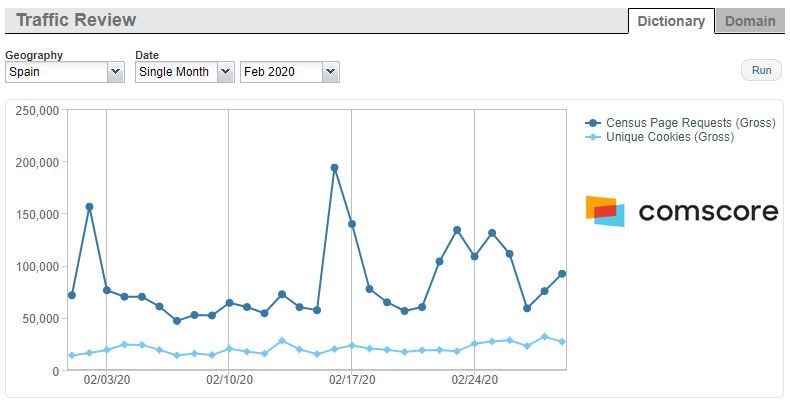The height and width of the screenshot is (411, 790).
Task: Click the comscore logo
Action: coord(681,211)
